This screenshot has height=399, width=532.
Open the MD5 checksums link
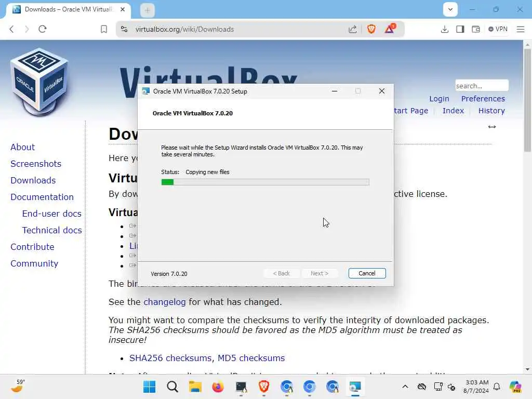pos(251,358)
